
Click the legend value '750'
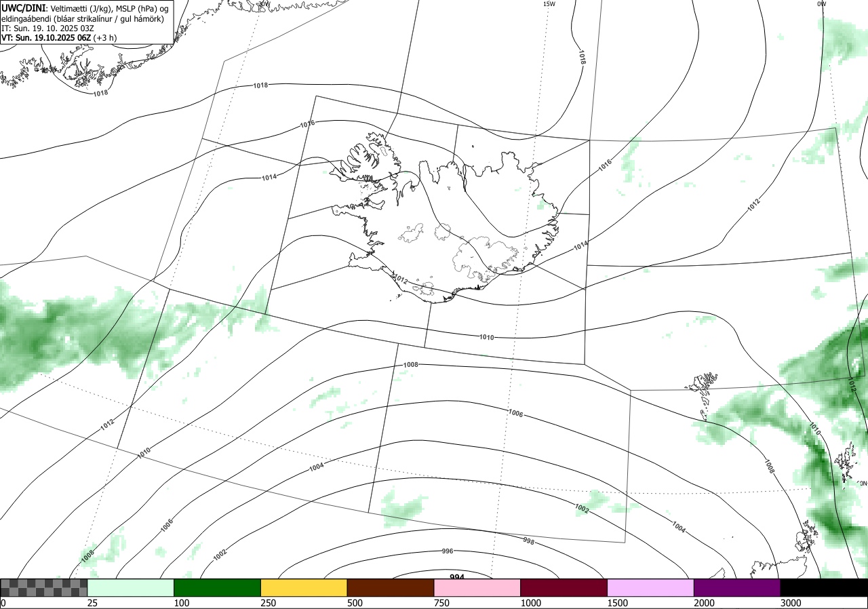click(x=442, y=603)
